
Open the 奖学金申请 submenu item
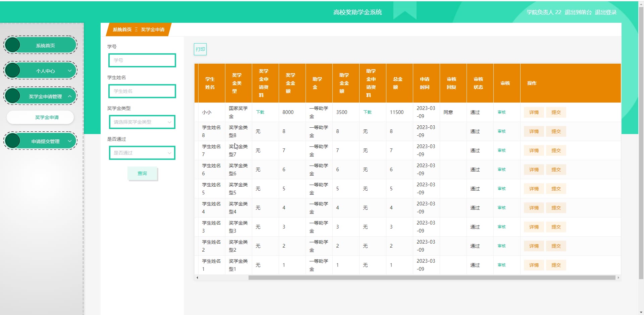[40, 117]
